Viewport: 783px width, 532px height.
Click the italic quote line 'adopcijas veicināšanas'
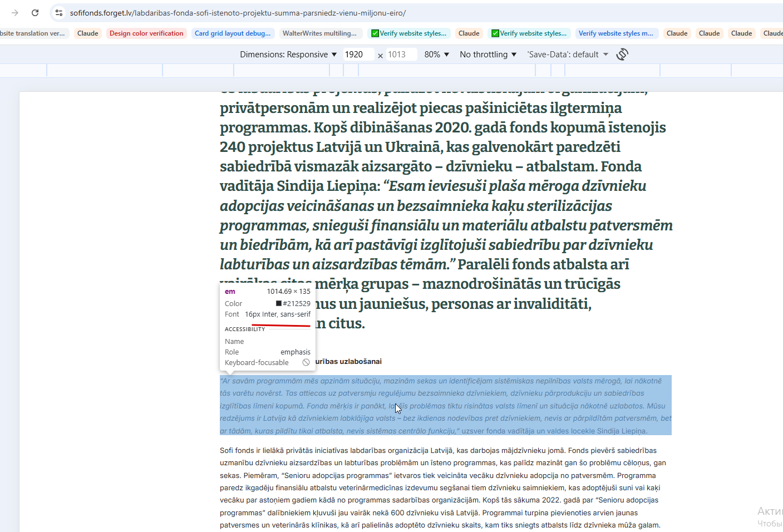(416, 206)
